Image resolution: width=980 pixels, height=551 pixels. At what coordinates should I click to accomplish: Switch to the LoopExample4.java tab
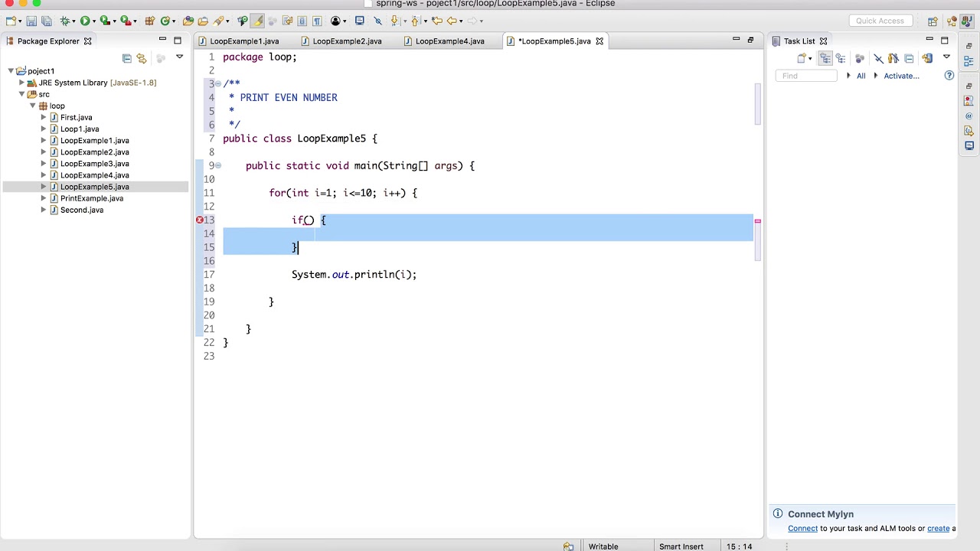450,41
